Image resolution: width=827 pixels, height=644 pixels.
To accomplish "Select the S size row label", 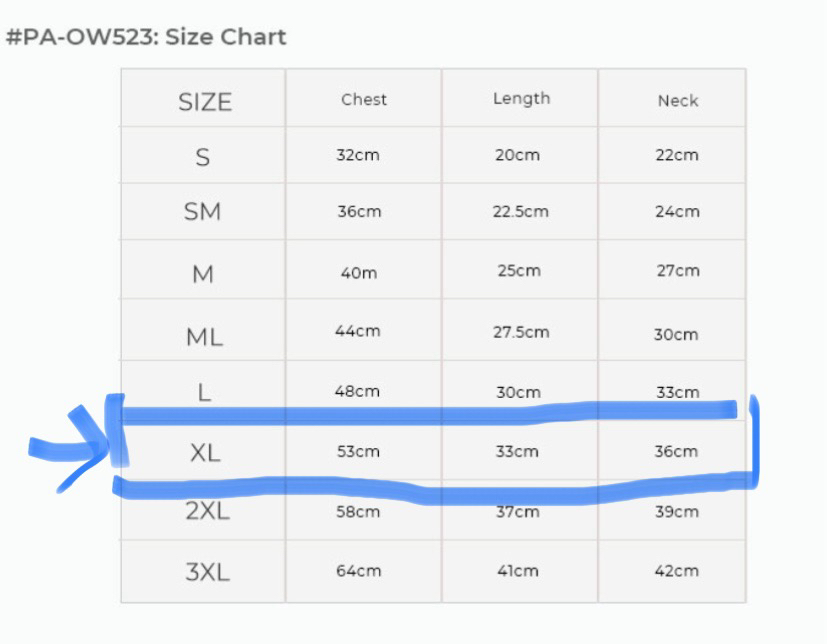I will pyautogui.click(x=203, y=157).
